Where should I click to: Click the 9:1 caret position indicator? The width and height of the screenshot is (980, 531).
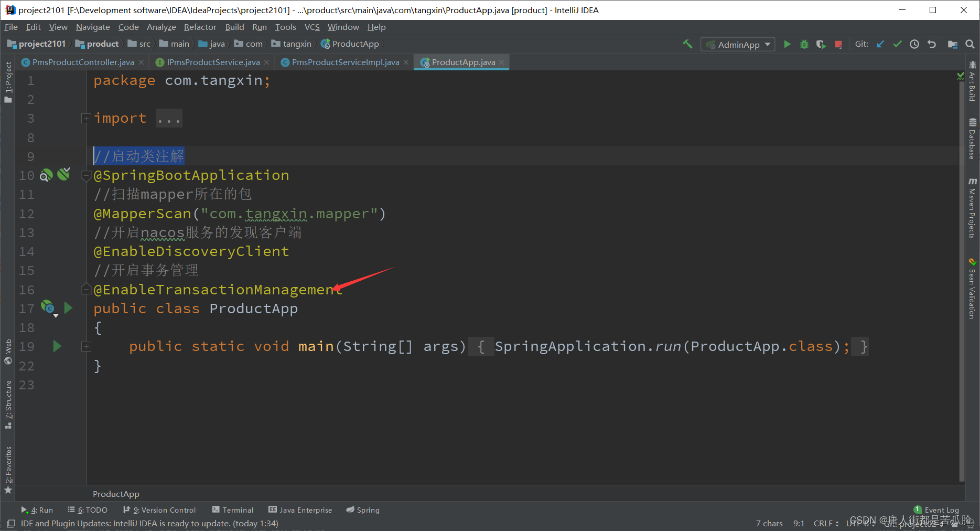(799, 524)
